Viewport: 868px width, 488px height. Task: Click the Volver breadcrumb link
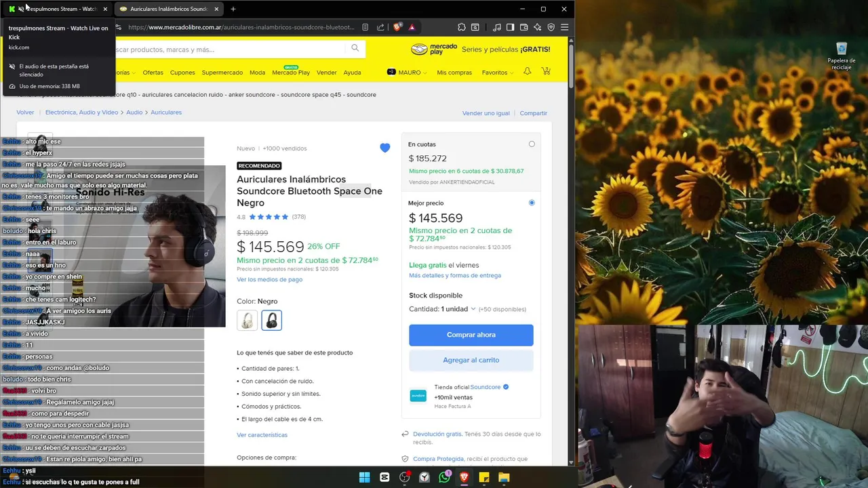tap(25, 113)
